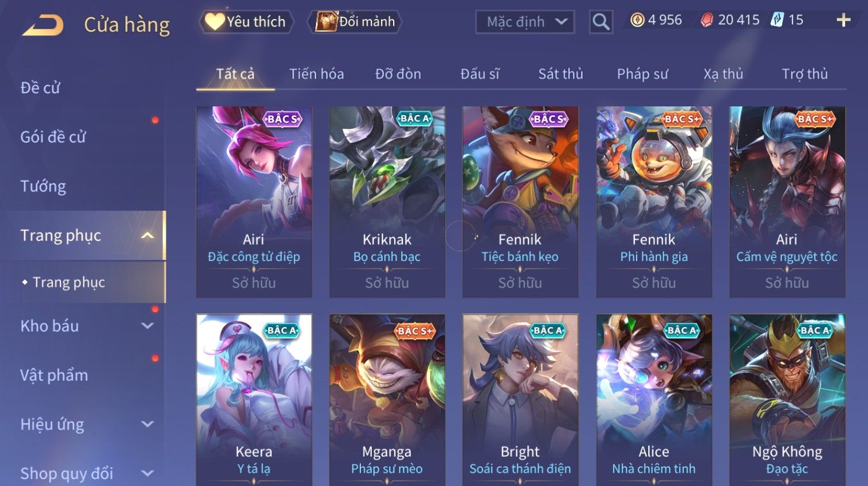Open Đổi mảnh chest icon button
This screenshot has height=486, width=868.
pos(355,22)
